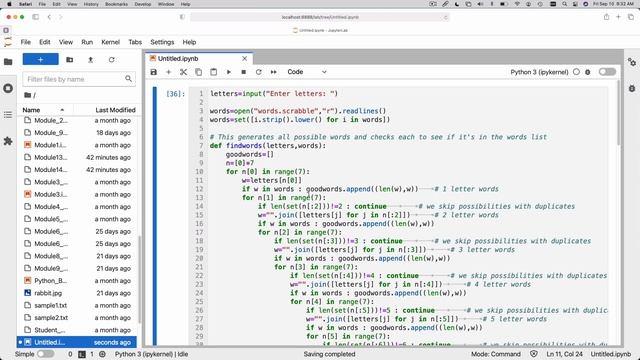Close the Untitled.ipynb tab
640x360 pixels.
[244, 59]
